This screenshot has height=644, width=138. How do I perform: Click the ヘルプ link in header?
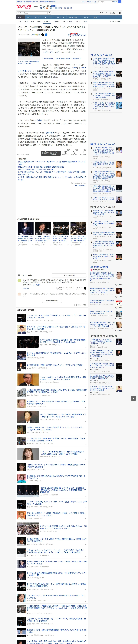click(94, 2)
